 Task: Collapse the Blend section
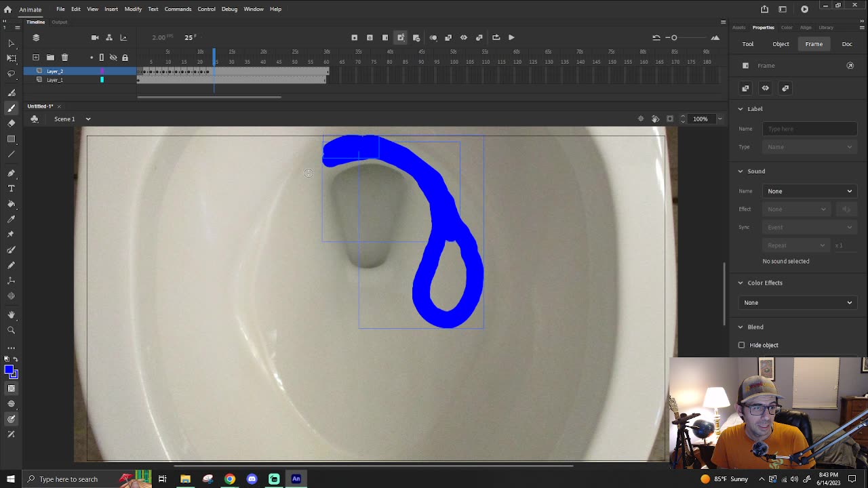pos(741,327)
